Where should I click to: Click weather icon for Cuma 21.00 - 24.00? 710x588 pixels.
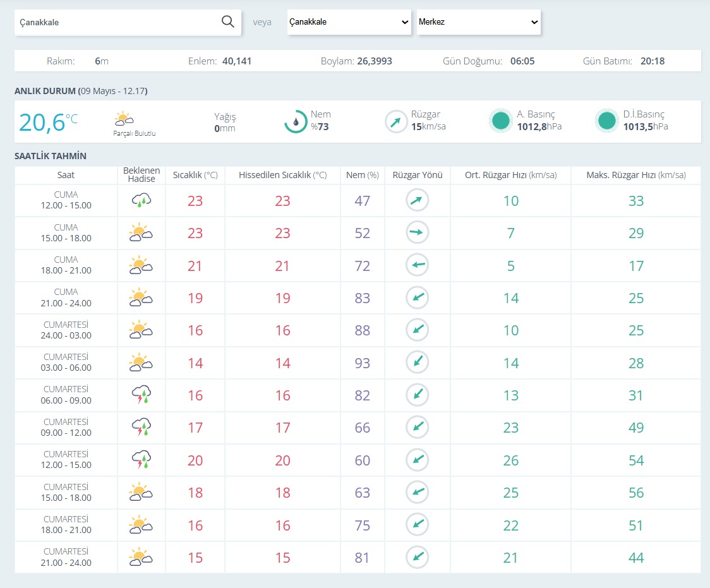[x=141, y=297]
